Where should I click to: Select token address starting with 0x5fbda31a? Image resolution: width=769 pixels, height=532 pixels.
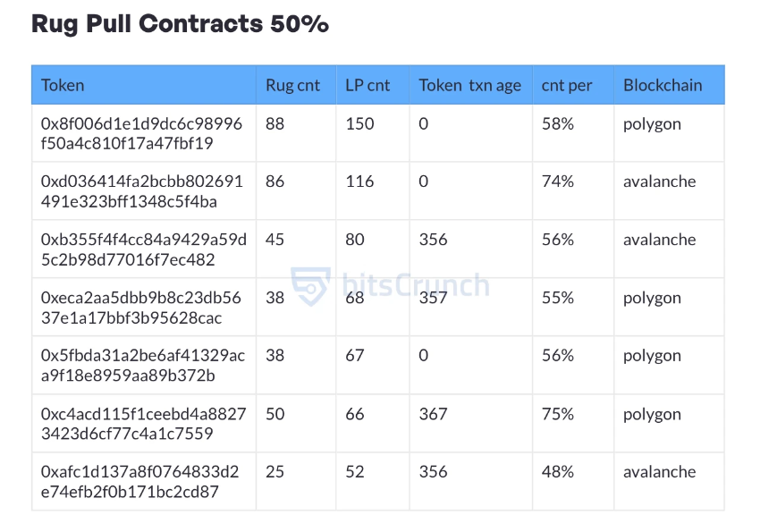click(142, 366)
